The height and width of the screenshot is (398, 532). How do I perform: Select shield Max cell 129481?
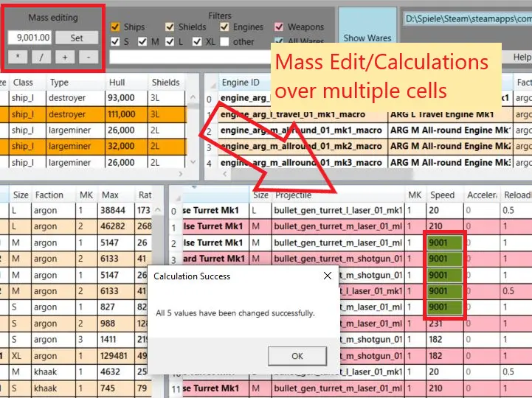116,356
